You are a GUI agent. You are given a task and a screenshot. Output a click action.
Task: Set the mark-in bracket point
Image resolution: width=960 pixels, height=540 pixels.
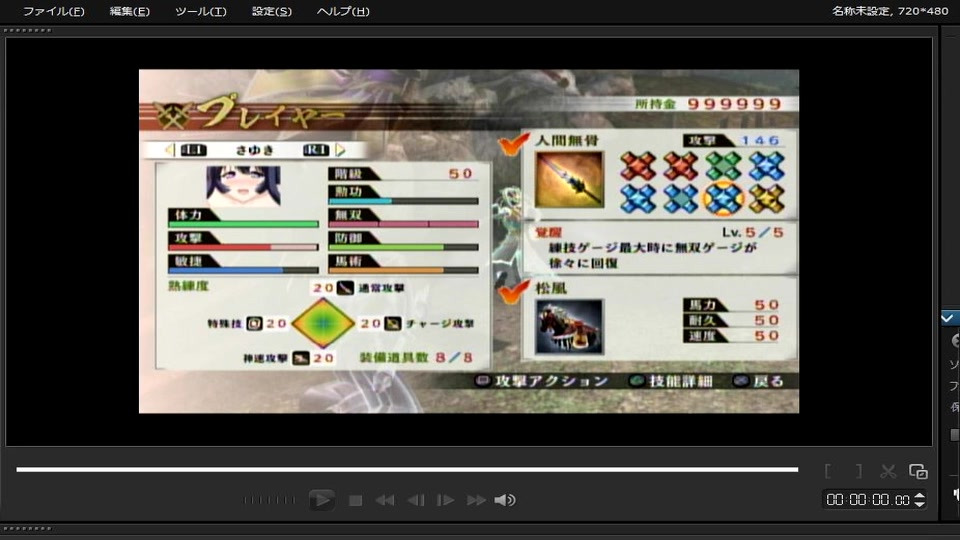pos(828,471)
